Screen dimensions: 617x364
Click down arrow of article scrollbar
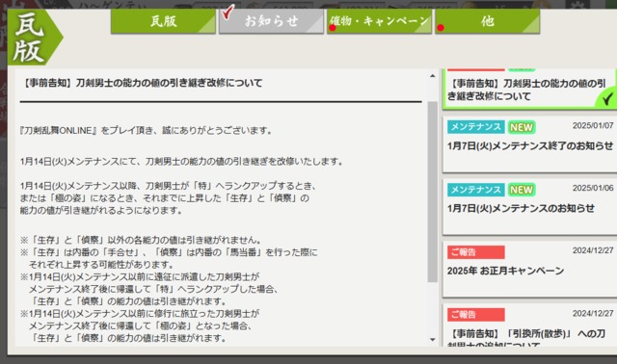pyautogui.click(x=433, y=339)
